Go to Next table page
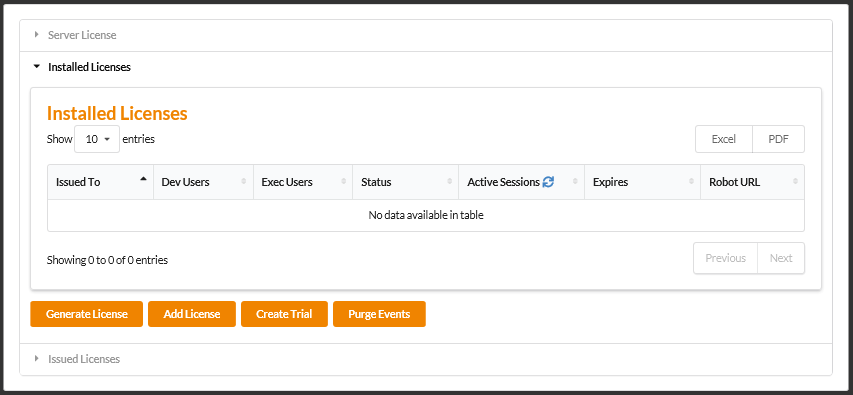The width and height of the screenshot is (853, 395). [x=781, y=258]
